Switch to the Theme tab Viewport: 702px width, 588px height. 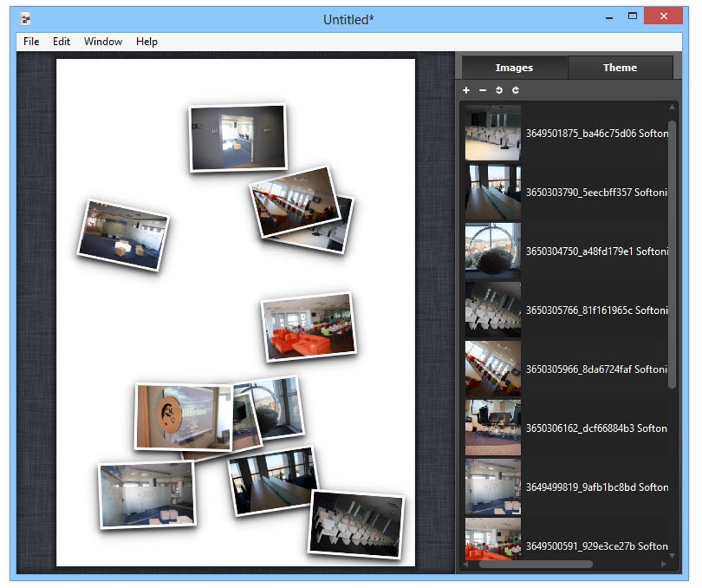620,67
